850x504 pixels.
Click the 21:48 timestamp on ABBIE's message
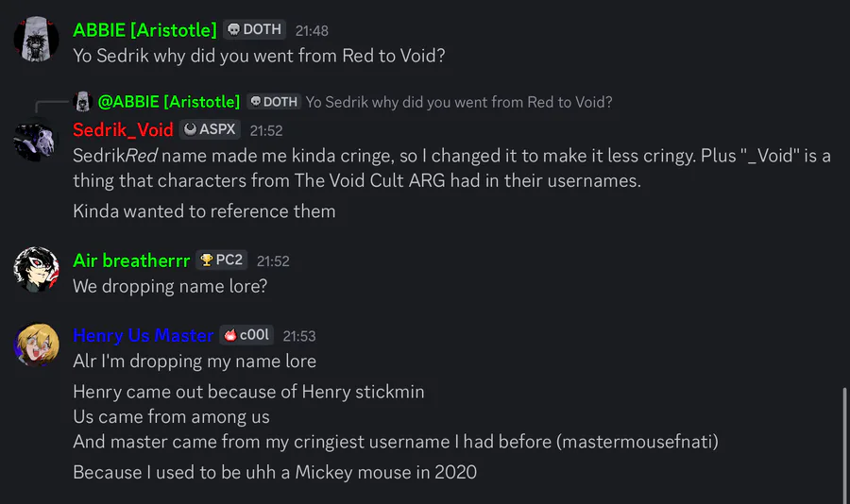pyautogui.click(x=312, y=31)
